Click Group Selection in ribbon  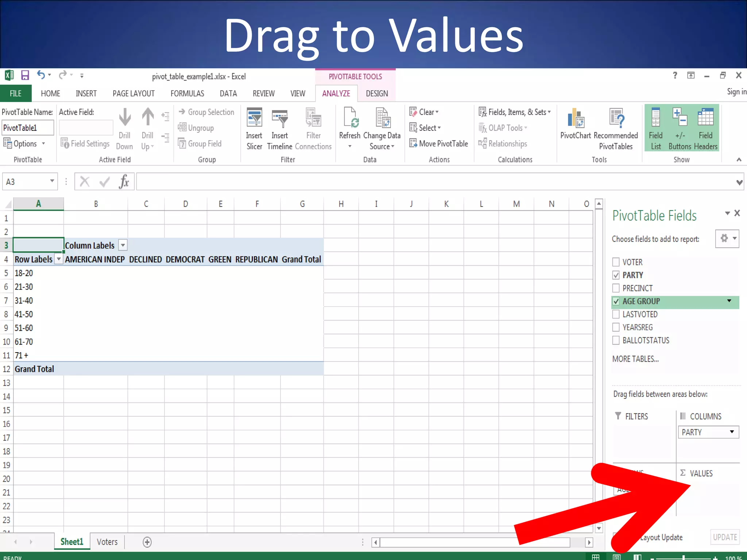(x=206, y=112)
